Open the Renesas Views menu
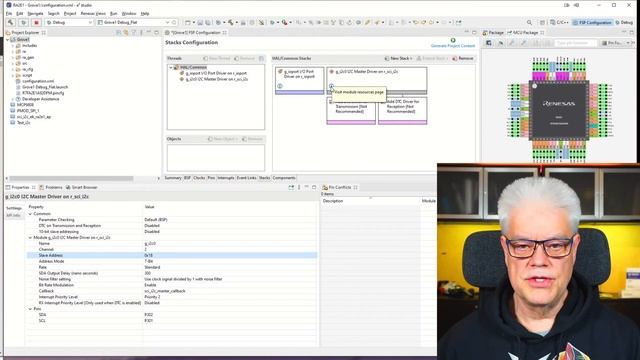The height and width of the screenshot is (360, 640). [93, 13]
